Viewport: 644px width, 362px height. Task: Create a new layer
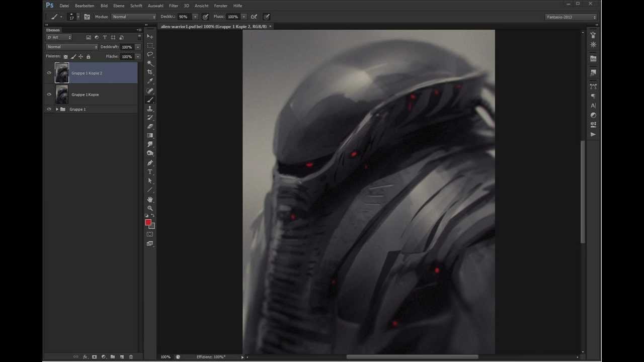click(x=122, y=356)
